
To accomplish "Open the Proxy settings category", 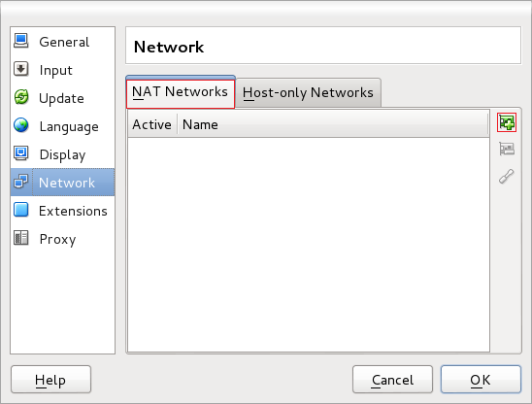I will (x=63, y=239).
